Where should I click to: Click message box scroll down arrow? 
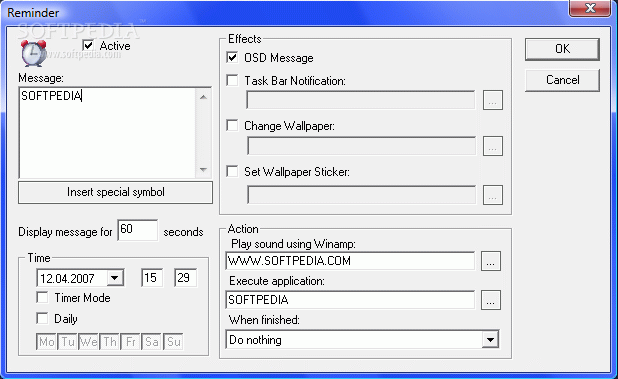(203, 170)
